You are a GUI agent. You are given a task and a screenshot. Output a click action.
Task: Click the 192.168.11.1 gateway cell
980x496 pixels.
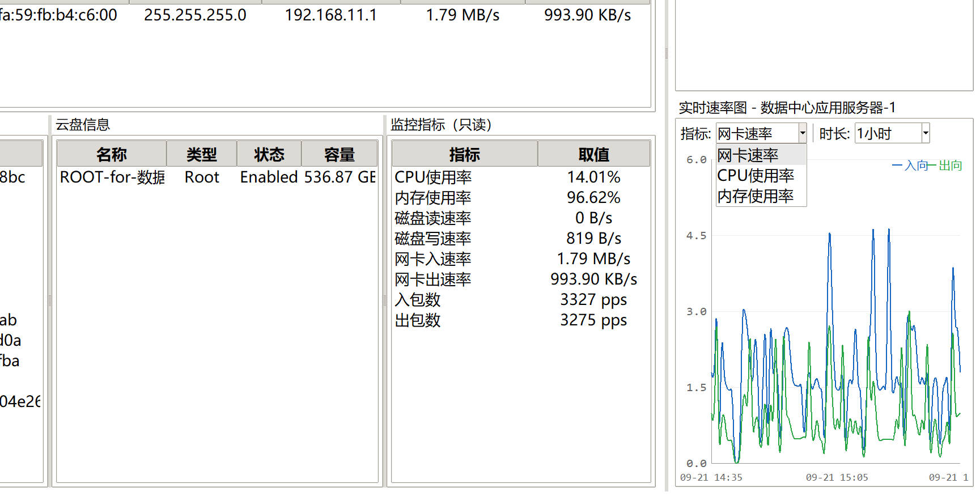click(331, 15)
